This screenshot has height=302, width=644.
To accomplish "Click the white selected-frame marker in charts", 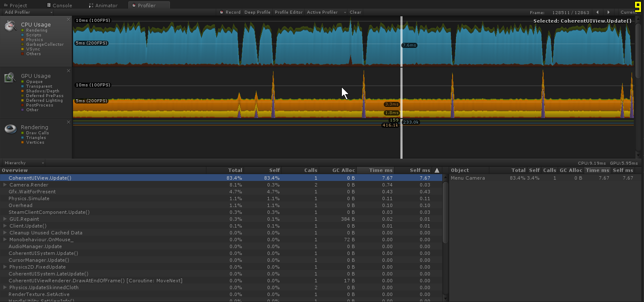I will click(401, 87).
